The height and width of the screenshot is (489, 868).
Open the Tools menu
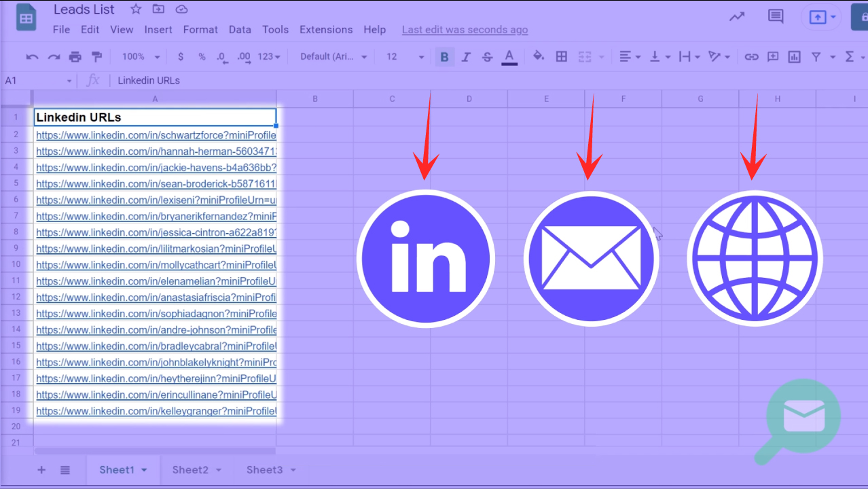[275, 30]
